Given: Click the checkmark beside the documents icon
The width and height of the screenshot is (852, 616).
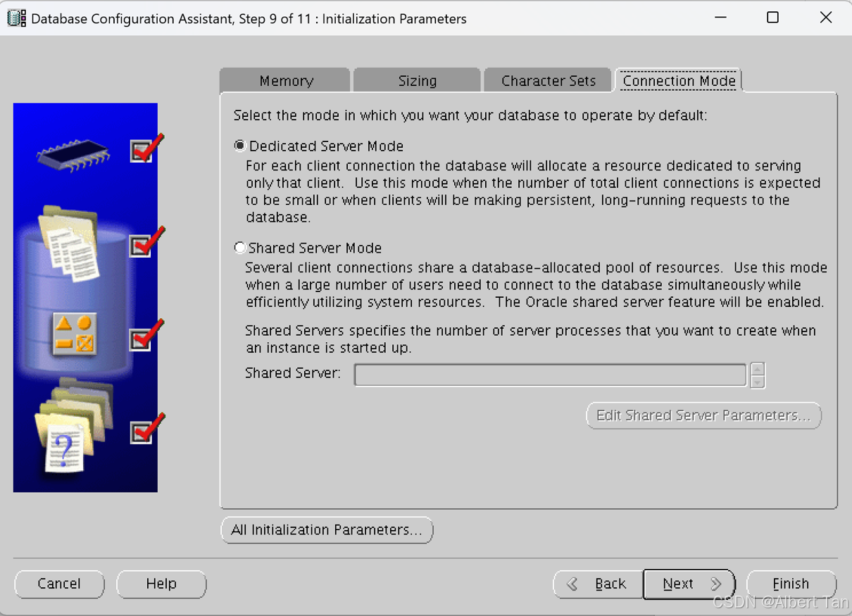Looking at the screenshot, I should pyautogui.click(x=147, y=241).
